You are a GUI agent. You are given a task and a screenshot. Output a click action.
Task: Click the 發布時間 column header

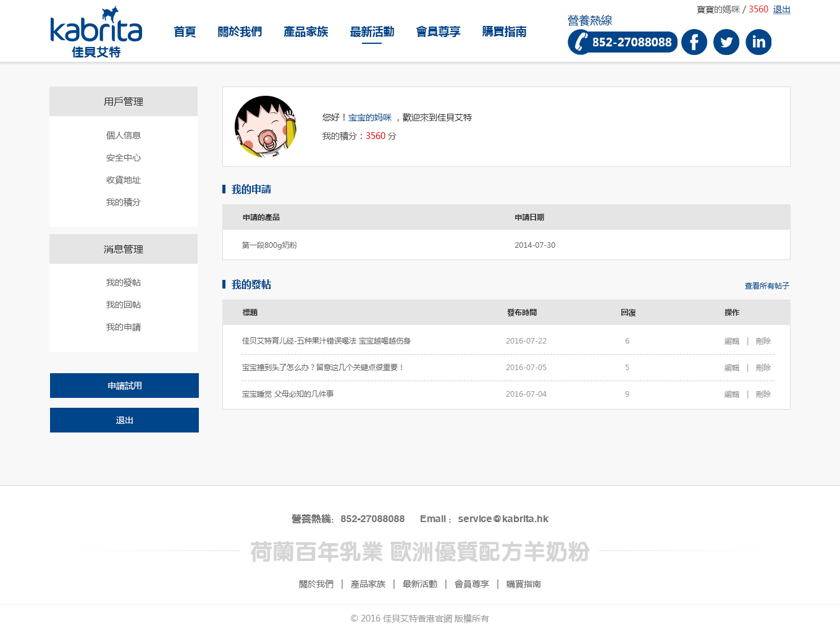[x=522, y=313]
